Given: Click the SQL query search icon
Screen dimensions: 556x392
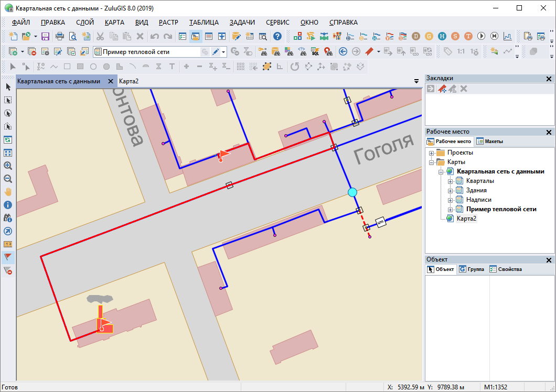Looking at the screenshot, I should tap(315, 51).
